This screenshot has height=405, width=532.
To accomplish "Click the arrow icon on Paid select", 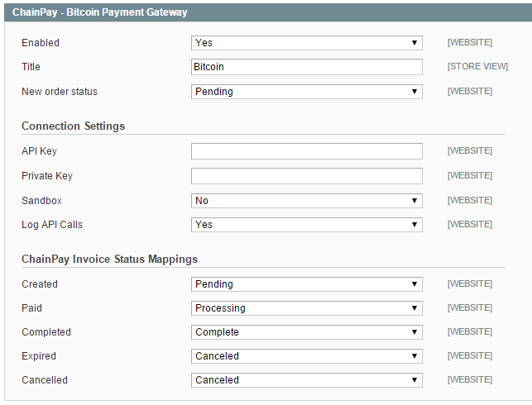I will (415, 308).
